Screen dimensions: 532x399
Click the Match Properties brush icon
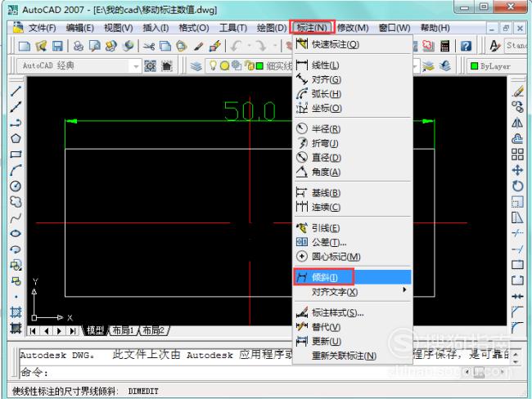pyautogui.click(x=199, y=46)
